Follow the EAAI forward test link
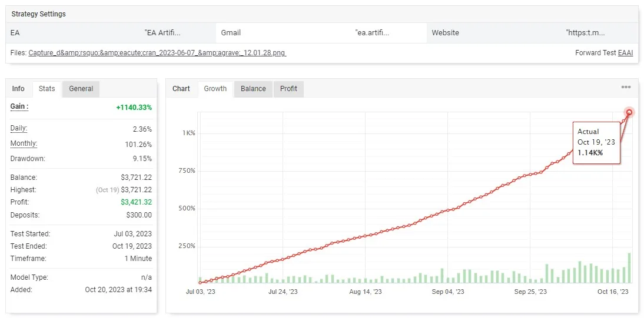644x318 pixels. point(625,53)
